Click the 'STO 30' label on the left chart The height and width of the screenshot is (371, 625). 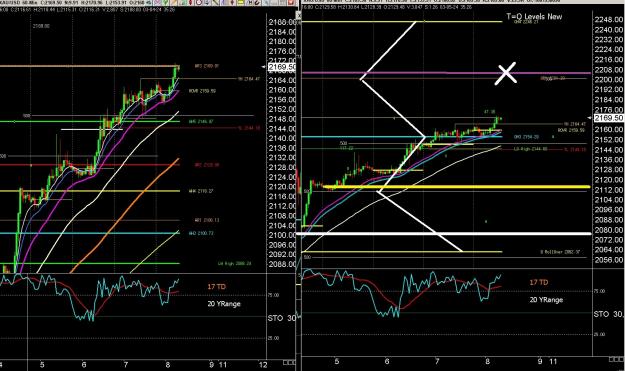coord(281,318)
